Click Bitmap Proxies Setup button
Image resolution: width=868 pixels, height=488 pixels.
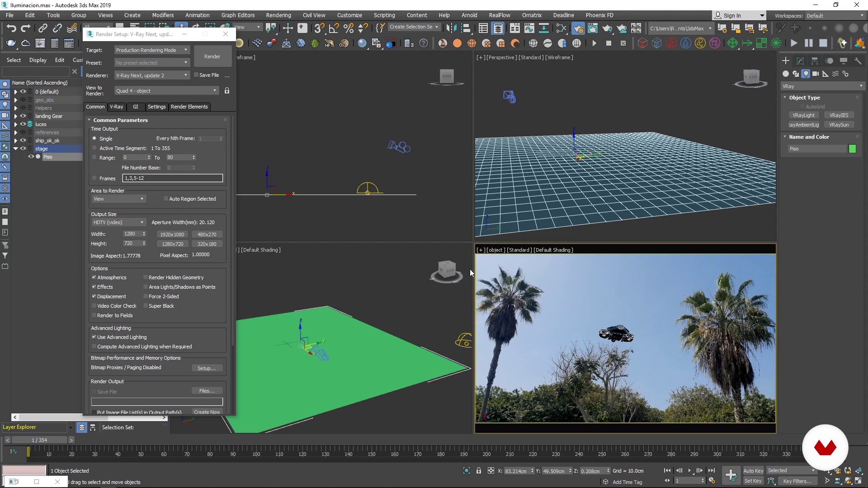point(207,368)
